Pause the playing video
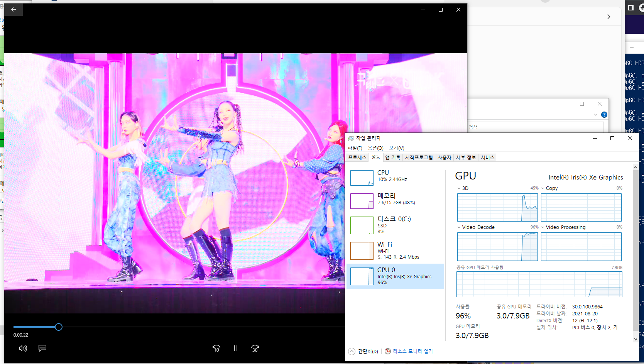644x364 pixels. click(236, 348)
